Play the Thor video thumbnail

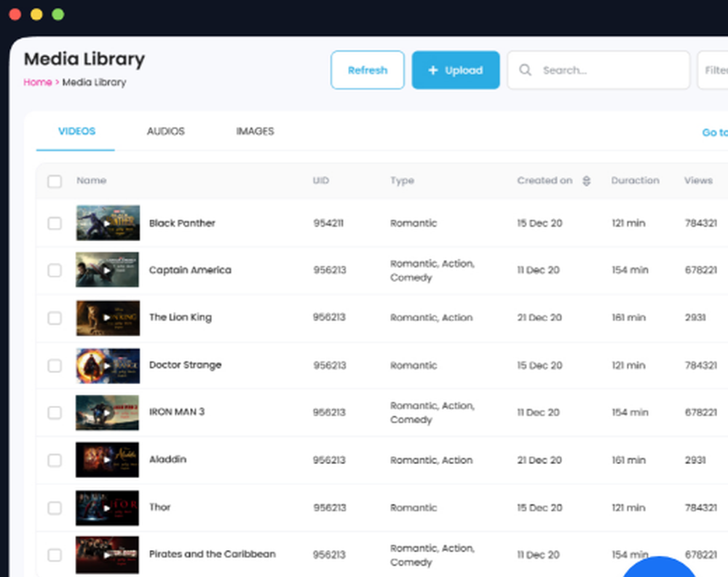tap(107, 508)
